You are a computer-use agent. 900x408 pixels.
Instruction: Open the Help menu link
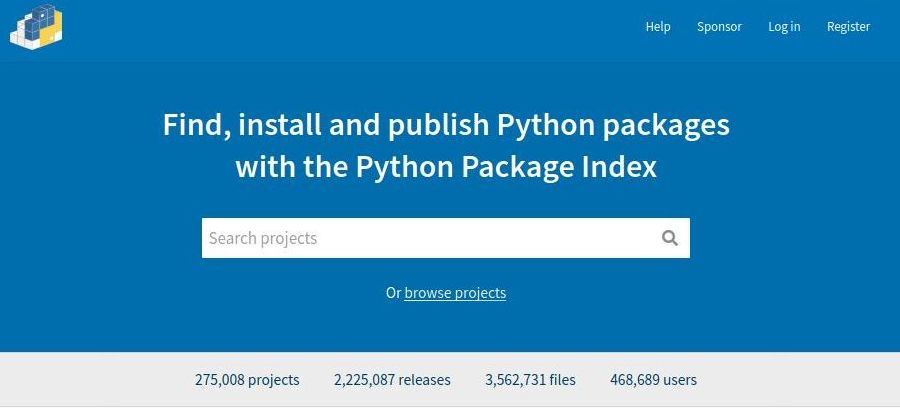(658, 26)
